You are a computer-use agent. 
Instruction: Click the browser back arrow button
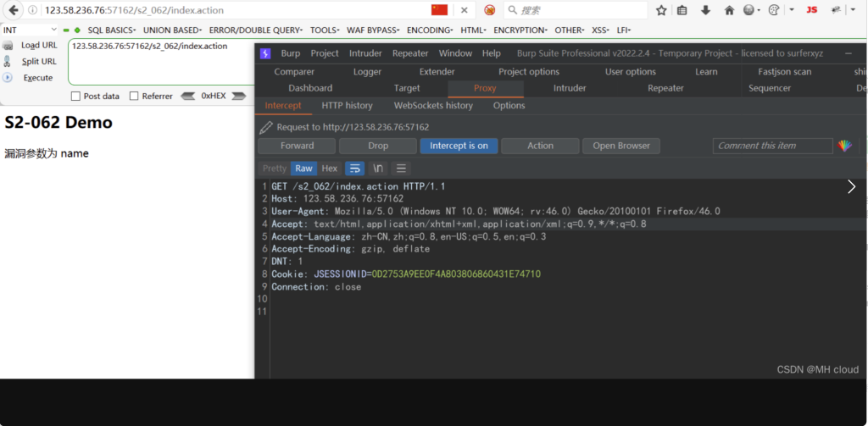(x=14, y=10)
